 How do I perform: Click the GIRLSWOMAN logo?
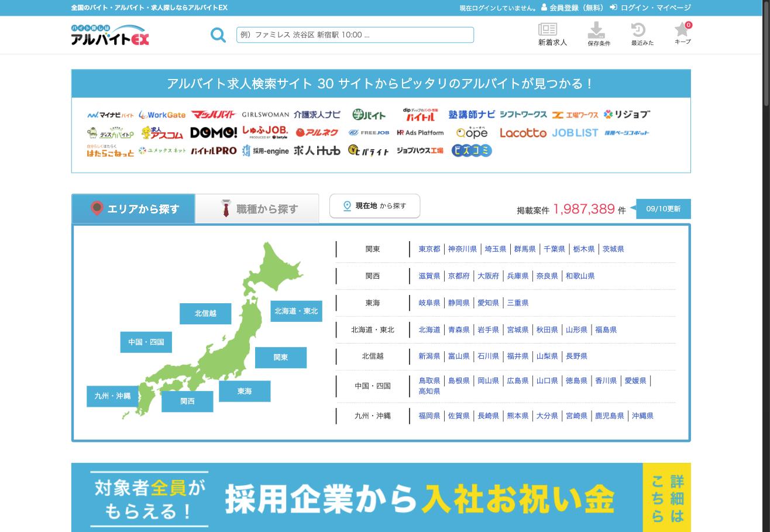pos(265,115)
